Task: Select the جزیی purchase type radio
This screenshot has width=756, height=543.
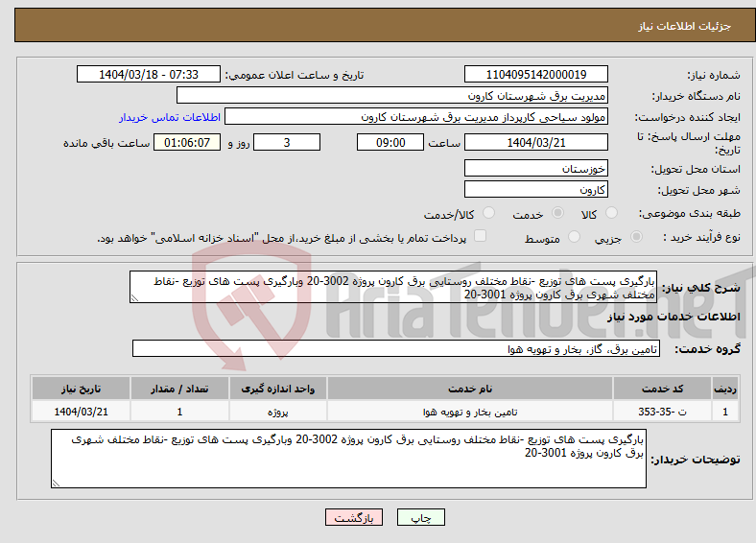Action: pyautogui.click(x=636, y=236)
